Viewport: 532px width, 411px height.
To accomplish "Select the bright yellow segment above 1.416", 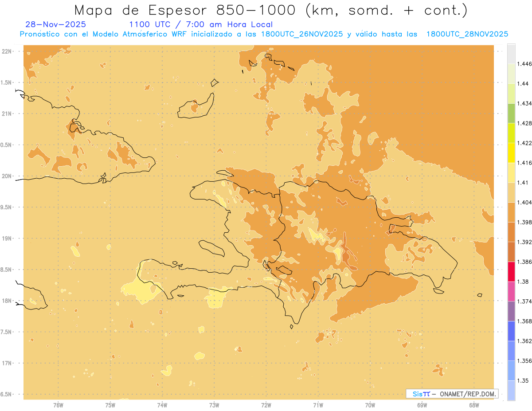I will coord(511,153).
